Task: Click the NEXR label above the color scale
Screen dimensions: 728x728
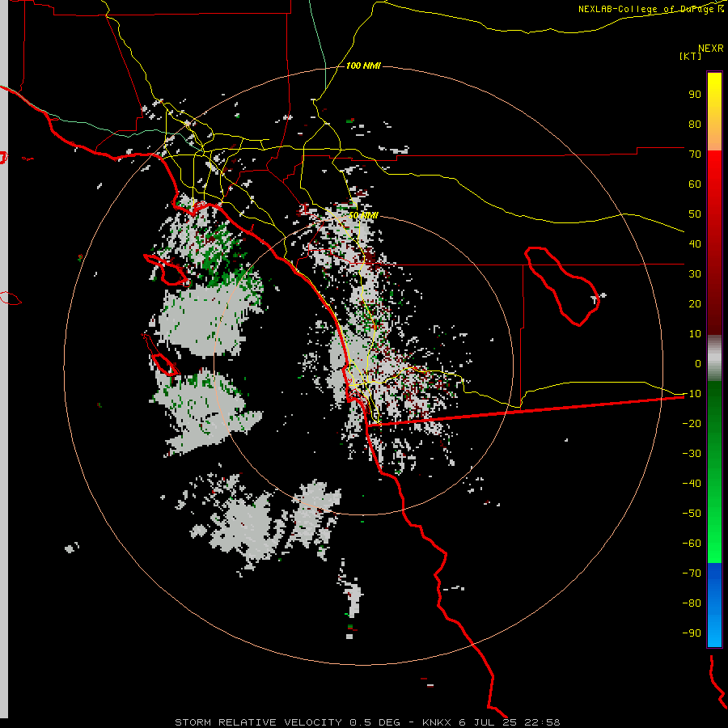Action: (710, 49)
